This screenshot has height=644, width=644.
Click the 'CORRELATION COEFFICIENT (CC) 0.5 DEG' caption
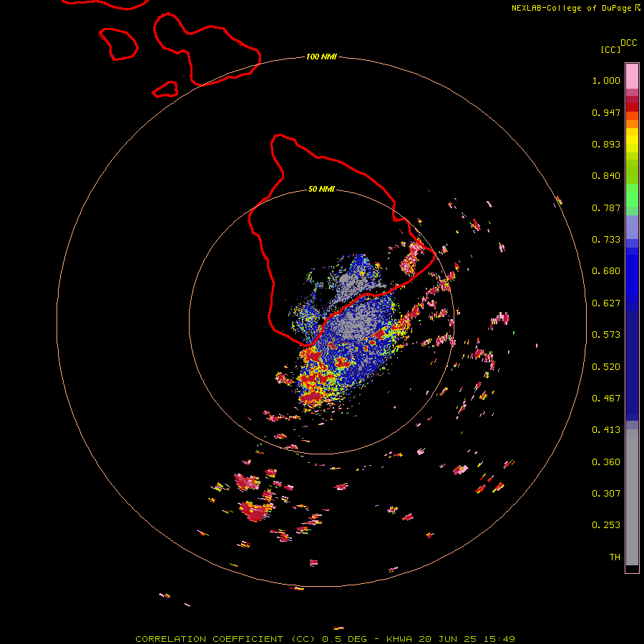pyautogui.click(x=250, y=639)
